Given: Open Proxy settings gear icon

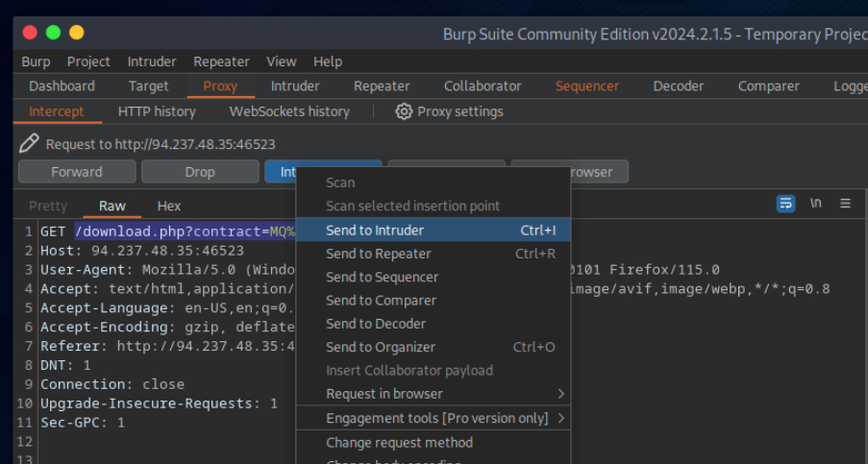Looking at the screenshot, I should (405, 111).
